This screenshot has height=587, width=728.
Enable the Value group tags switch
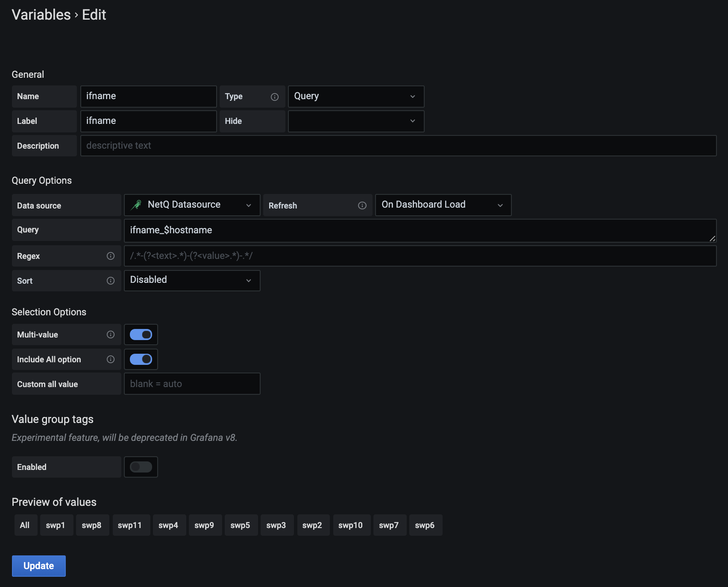pyautogui.click(x=141, y=467)
